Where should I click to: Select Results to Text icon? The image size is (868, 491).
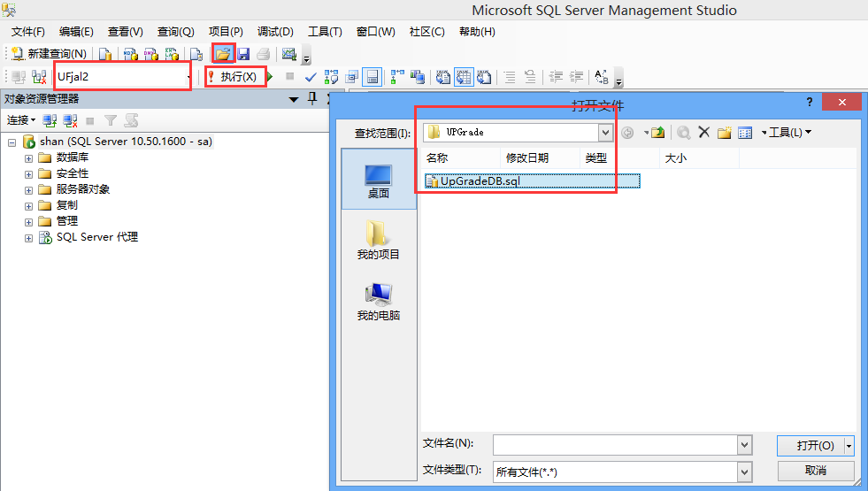point(443,77)
